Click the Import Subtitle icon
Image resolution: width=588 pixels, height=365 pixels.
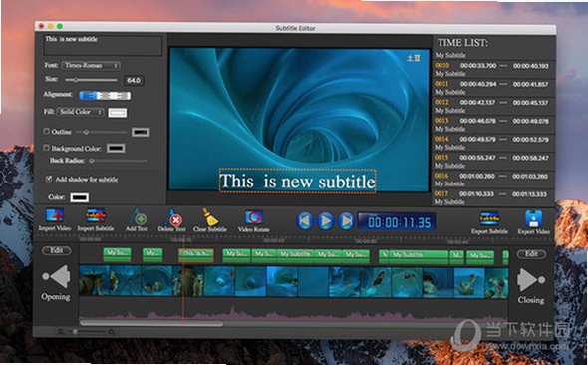[96, 216]
